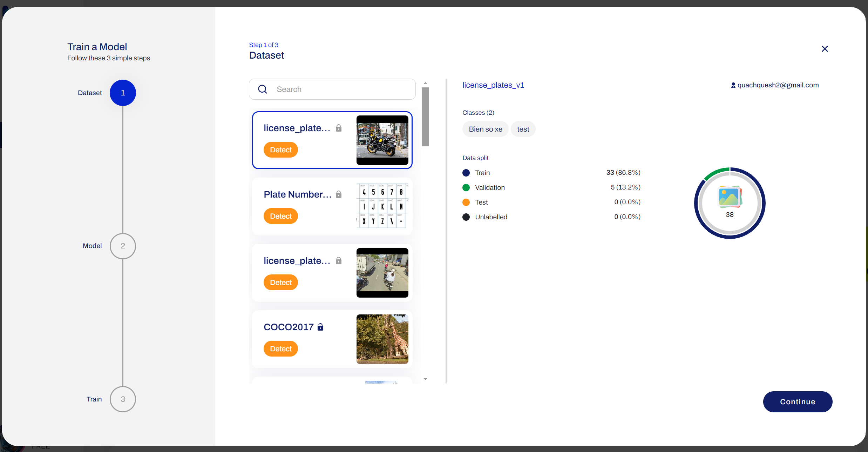Click the Train color indicator dot

click(466, 173)
